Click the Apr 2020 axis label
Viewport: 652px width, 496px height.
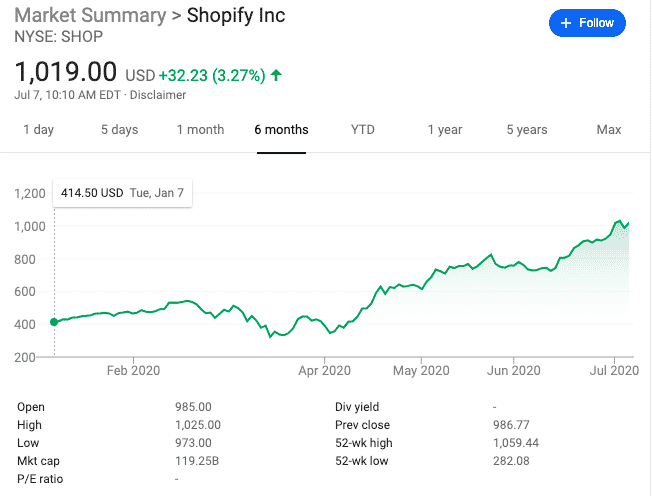326,370
